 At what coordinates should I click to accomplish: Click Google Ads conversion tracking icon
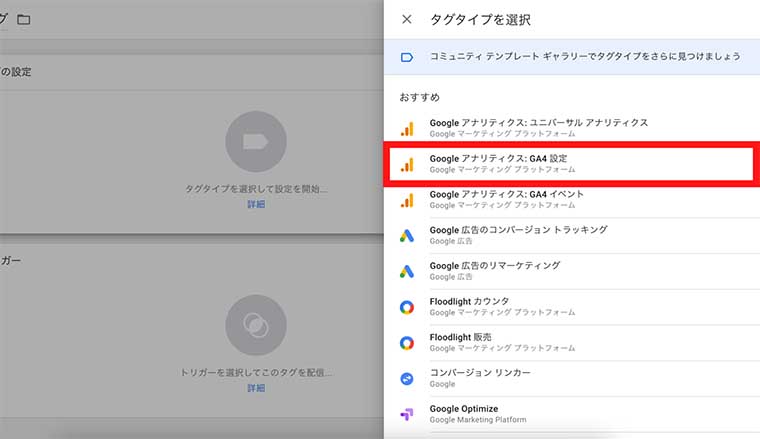click(x=407, y=236)
